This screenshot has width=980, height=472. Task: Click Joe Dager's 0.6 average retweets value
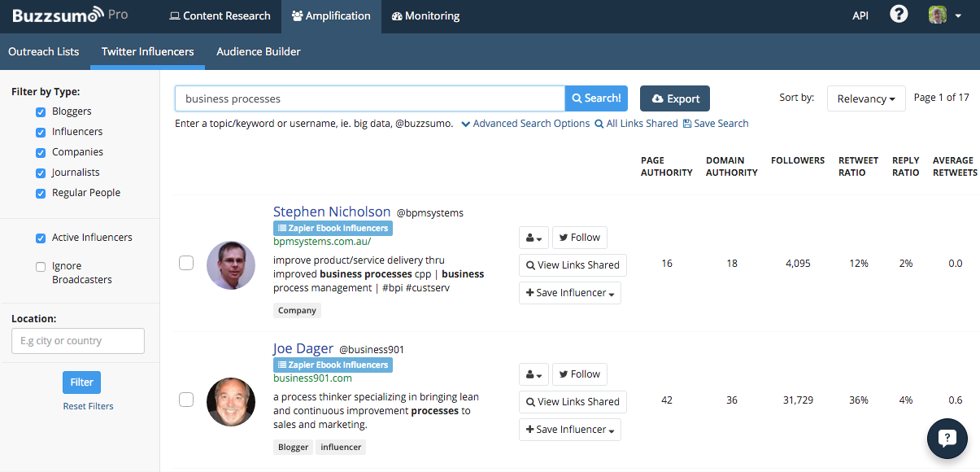955,400
